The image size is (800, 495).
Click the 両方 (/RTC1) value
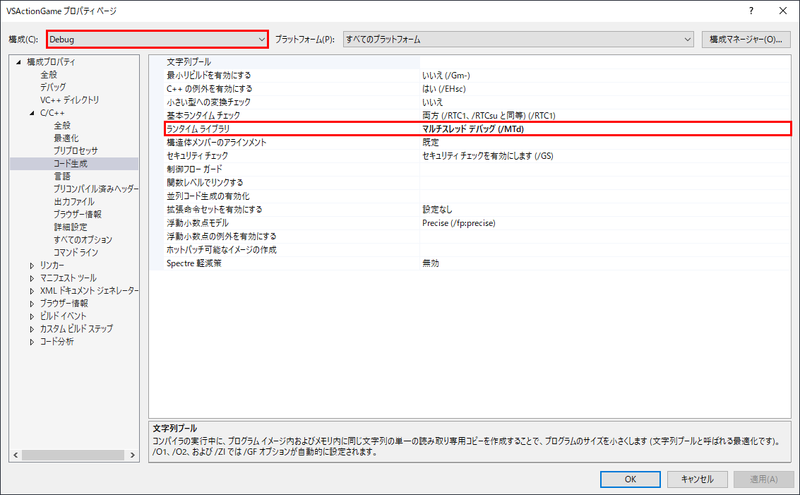click(x=489, y=116)
